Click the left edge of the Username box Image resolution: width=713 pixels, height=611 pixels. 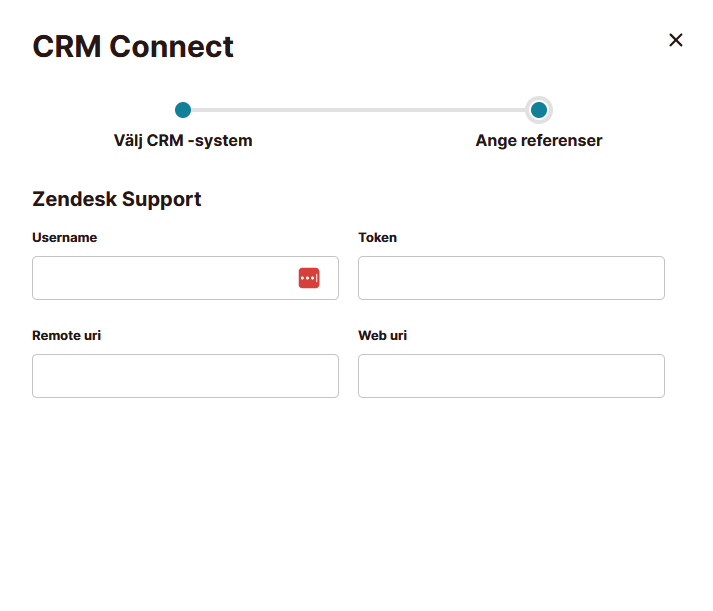(37, 278)
